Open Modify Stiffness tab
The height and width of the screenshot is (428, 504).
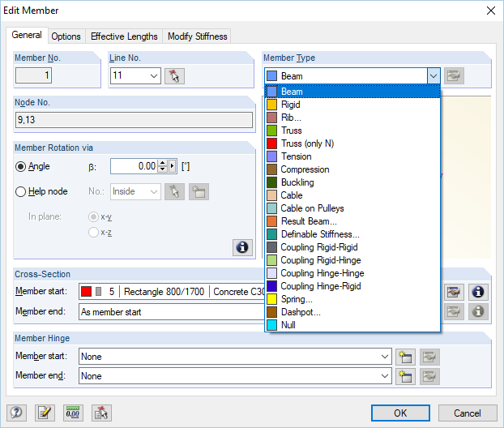[198, 36]
